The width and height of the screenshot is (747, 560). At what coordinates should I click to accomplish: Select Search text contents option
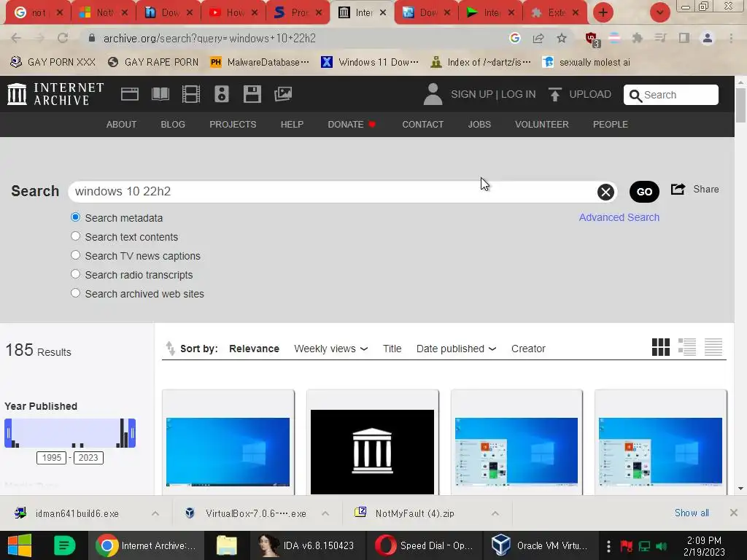[x=75, y=236]
